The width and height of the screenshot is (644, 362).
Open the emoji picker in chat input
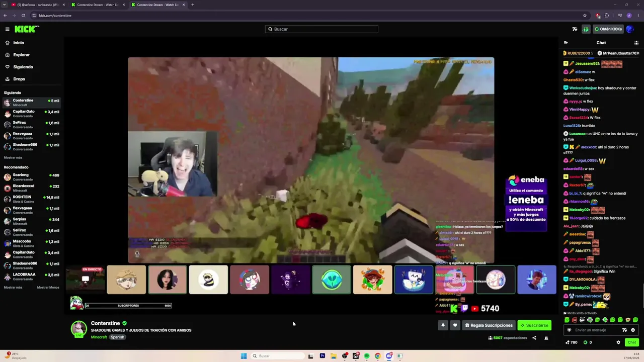tap(633, 330)
